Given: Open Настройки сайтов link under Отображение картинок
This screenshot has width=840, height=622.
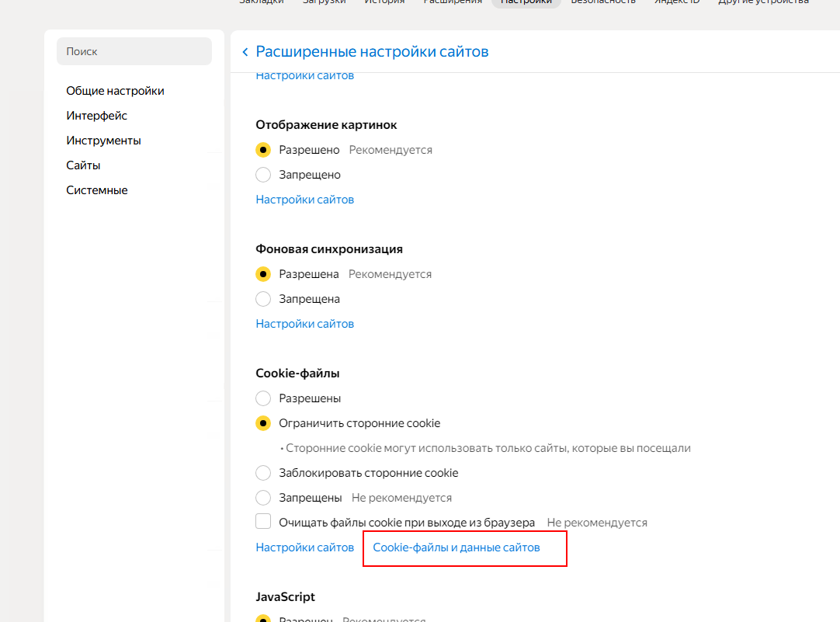Looking at the screenshot, I should pos(304,200).
